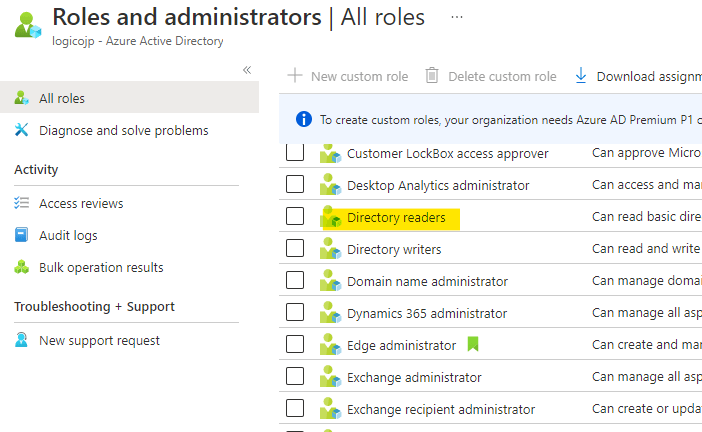Click New custom role button

click(348, 76)
